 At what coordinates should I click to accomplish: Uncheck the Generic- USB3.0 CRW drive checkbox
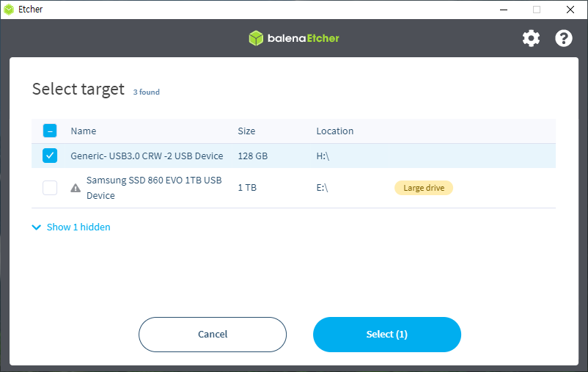pos(50,156)
